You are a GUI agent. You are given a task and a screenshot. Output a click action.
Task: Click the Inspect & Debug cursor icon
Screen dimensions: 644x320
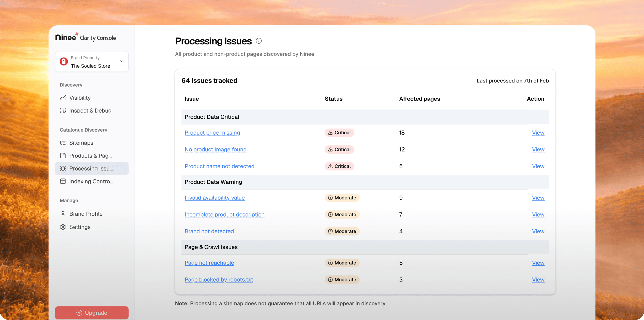coord(63,111)
